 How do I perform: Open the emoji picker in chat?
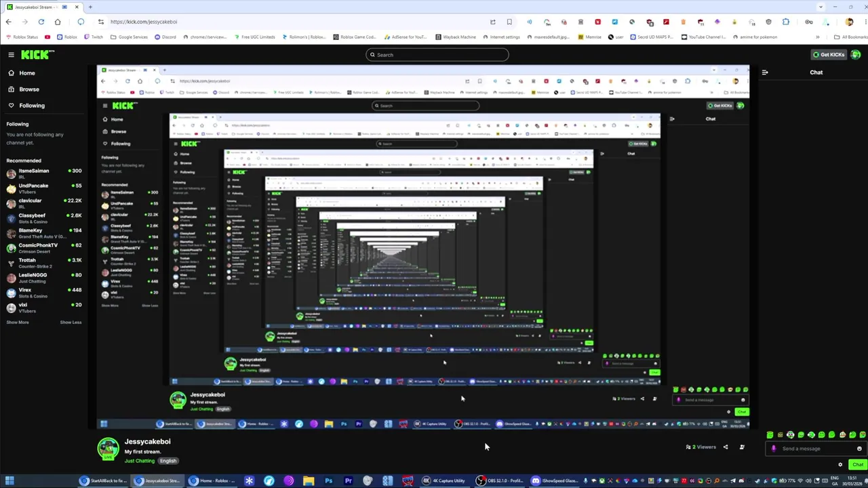859,449
